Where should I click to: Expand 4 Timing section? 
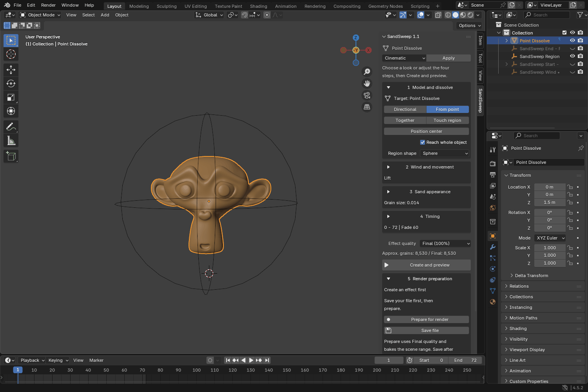[x=388, y=216]
